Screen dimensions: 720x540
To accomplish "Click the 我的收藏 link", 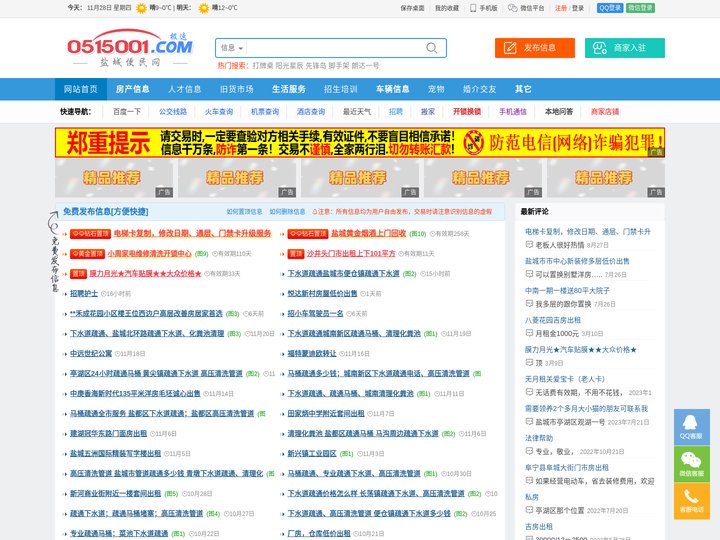I will point(447,8).
